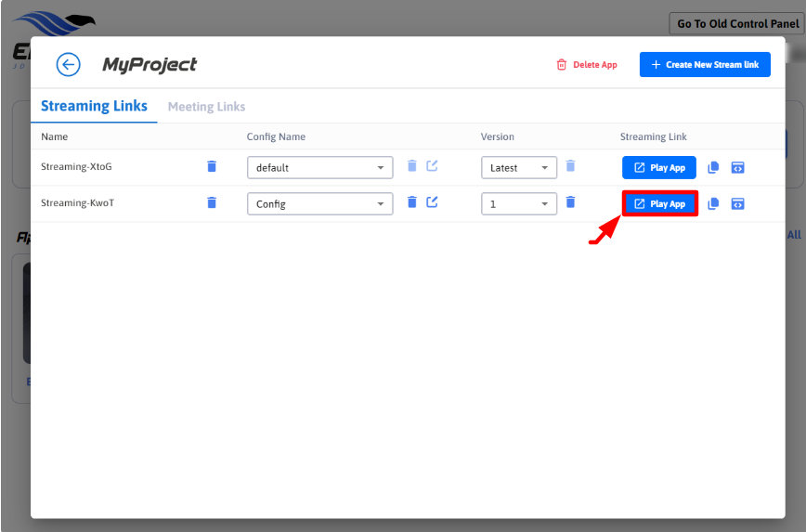Image resolution: width=806 pixels, height=532 pixels.
Task: Open the Config dropdown for Streaming-KwoT
Action: (319, 203)
